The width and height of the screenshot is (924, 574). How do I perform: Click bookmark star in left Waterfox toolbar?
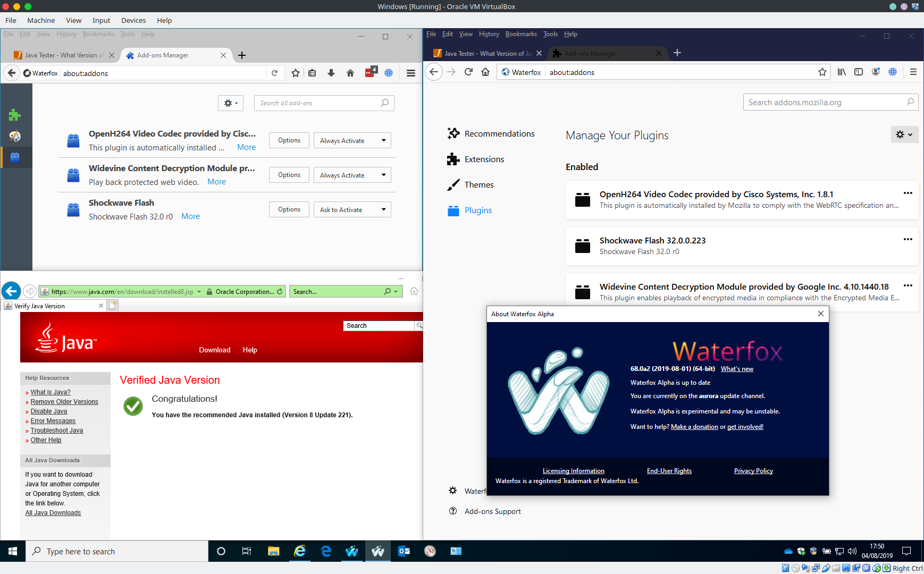(x=296, y=73)
